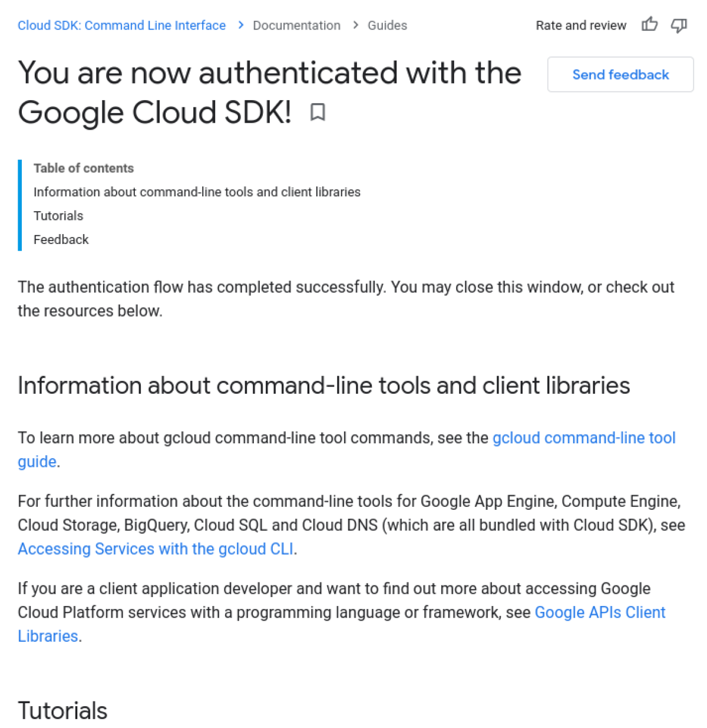
Task: Click the Information about command-line tools heading
Action: [324, 386]
